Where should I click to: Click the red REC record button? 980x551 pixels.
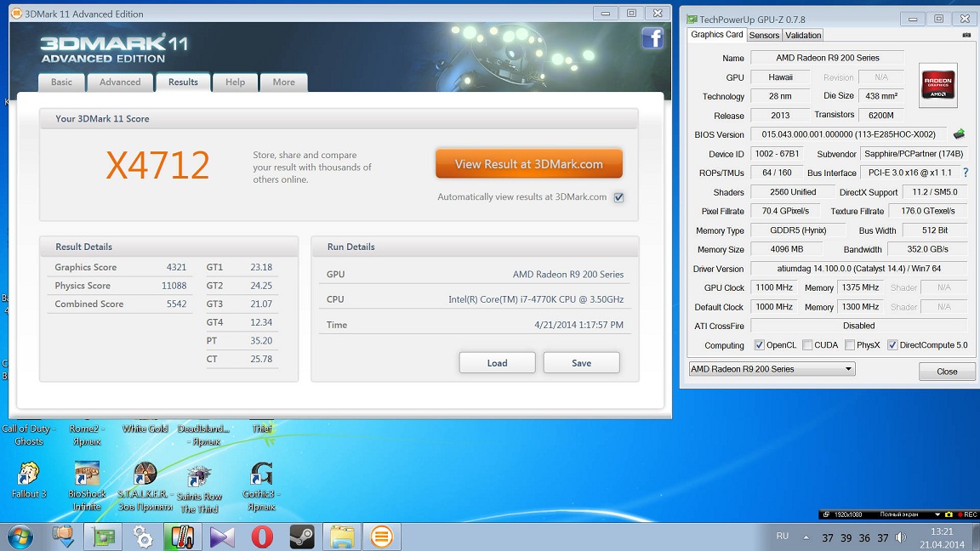click(967, 514)
